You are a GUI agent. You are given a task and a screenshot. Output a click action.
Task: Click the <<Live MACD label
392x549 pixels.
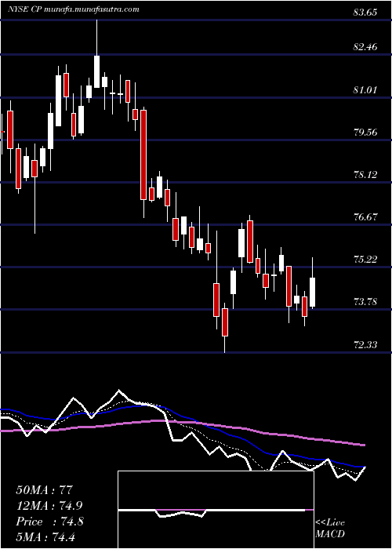point(330,529)
